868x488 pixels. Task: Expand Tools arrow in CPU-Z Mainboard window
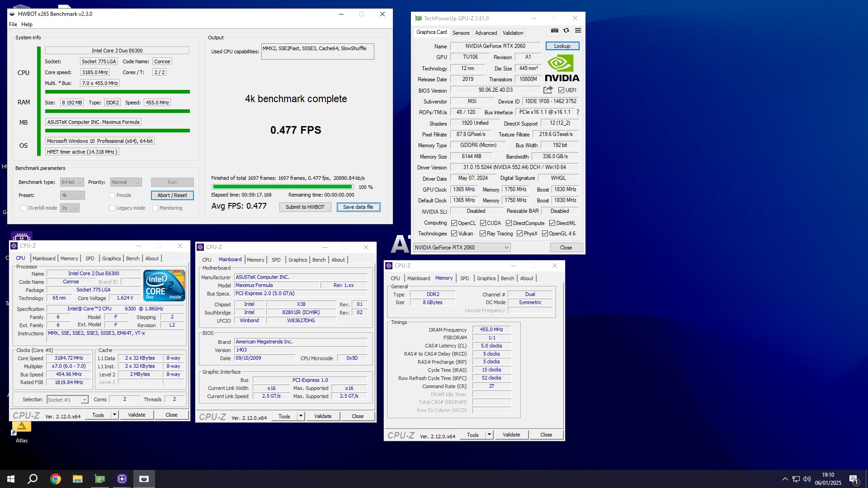[301, 416]
